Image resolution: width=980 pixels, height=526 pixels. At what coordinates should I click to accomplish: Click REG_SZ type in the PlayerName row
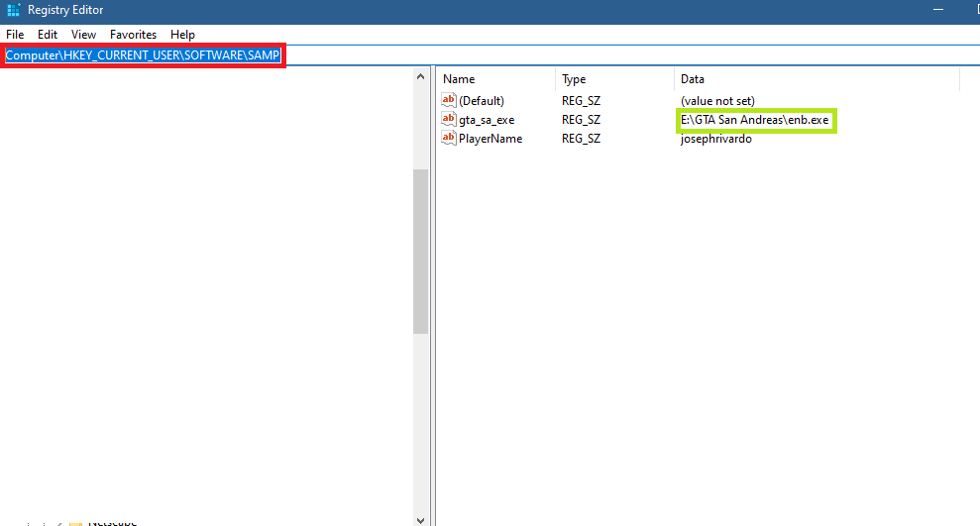tap(581, 139)
